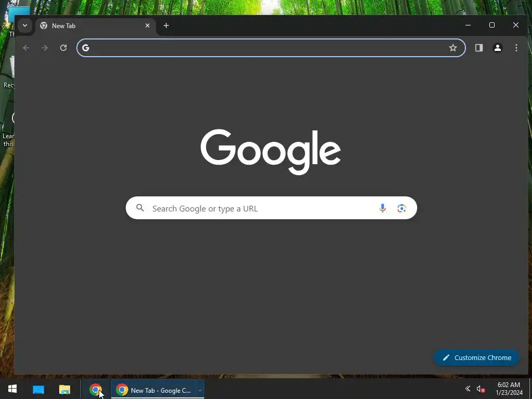
Task: Focus the Chrome address bar
Action: pyautogui.click(x=271, y=48)
